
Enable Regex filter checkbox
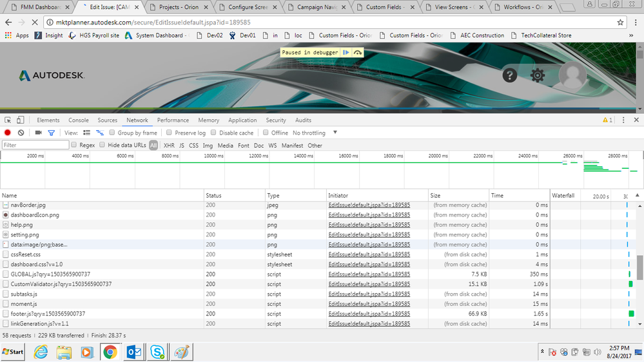click(73, 145)
